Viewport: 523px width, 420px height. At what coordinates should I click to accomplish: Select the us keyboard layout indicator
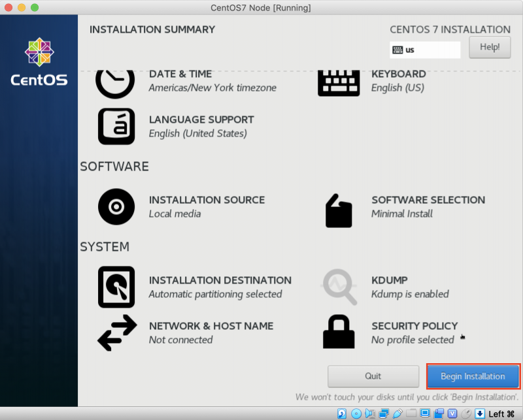425,50
